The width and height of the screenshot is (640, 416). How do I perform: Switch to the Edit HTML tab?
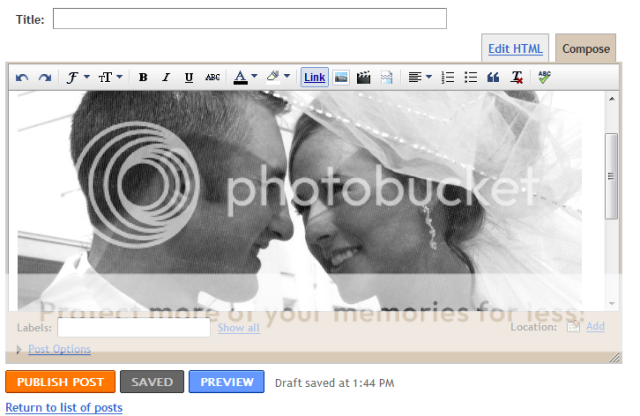[515, 49]
